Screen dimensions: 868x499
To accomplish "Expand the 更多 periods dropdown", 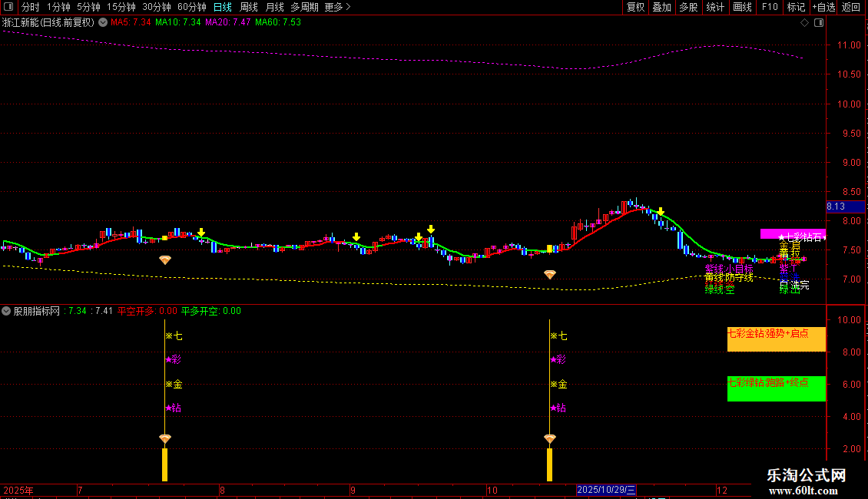I will (x=338, y=7).
